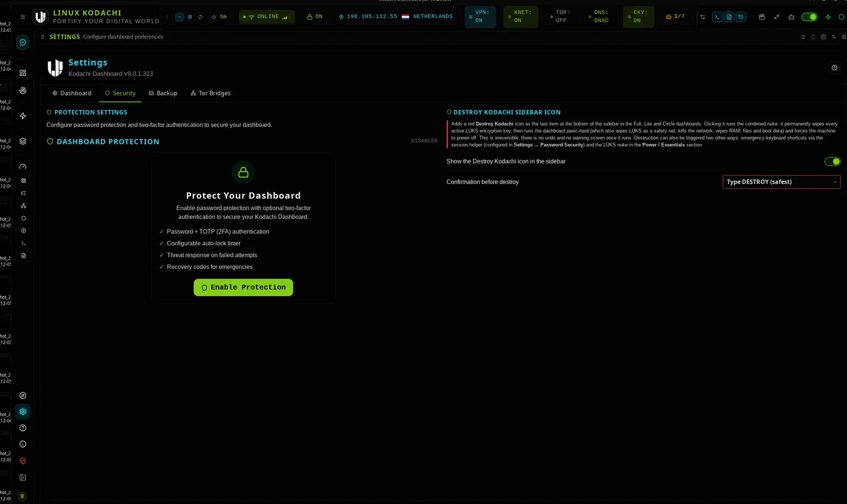This screenshot has height=504, width=847.
Task: Click the green 9 notification badge
Action: point(22,496)
